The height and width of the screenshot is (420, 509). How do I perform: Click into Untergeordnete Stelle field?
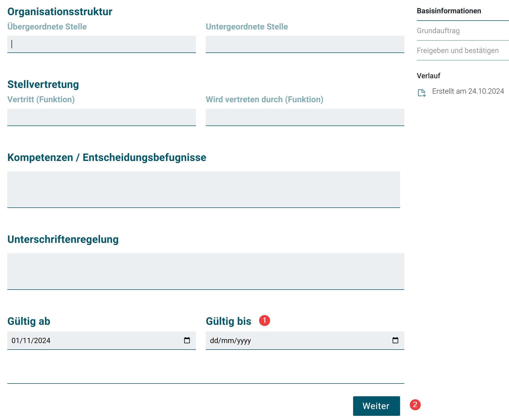tap(305, 44)
